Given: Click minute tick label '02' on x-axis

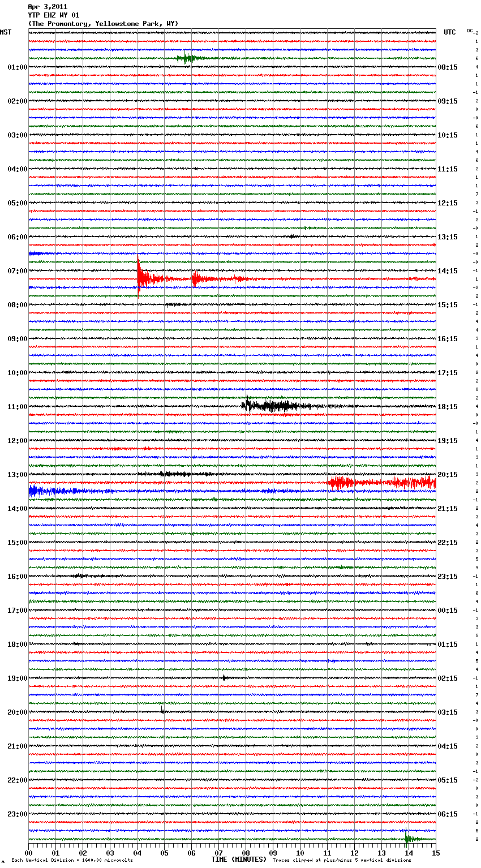Looking at the screenshot, I should [x=83, y=853].
